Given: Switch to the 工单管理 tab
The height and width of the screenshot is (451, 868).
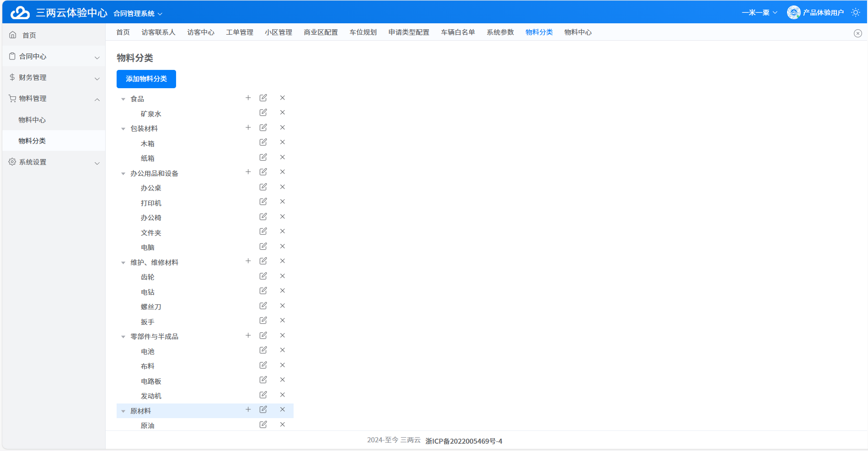Looking at the screenshot, I should coord(240,32).
